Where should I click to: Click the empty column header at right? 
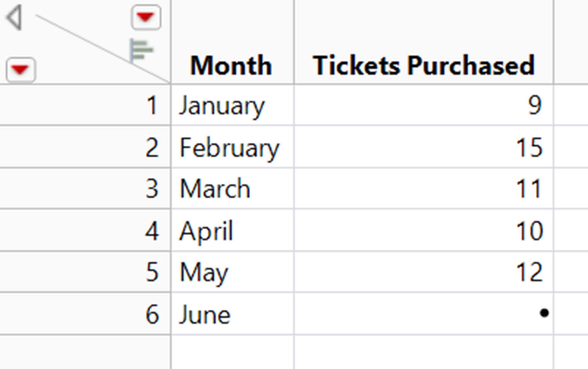point(571,42)
